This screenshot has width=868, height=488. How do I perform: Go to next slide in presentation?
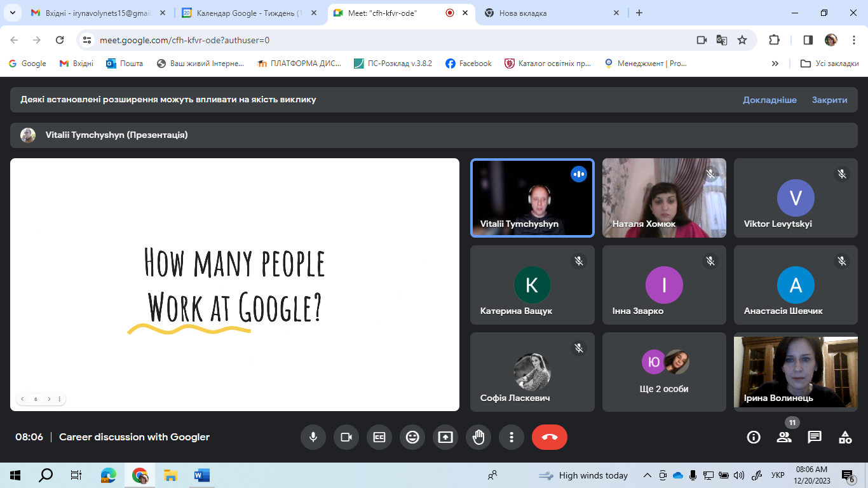pos(49,399)
